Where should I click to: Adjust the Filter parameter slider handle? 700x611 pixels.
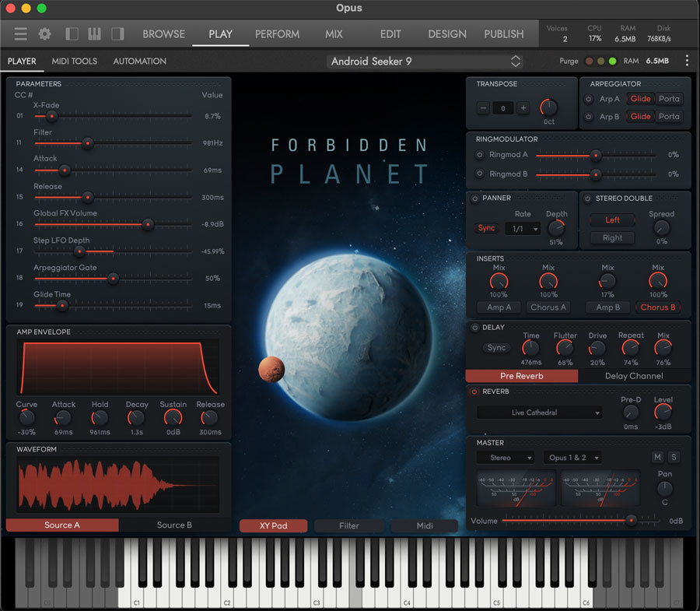coord(87,143)
